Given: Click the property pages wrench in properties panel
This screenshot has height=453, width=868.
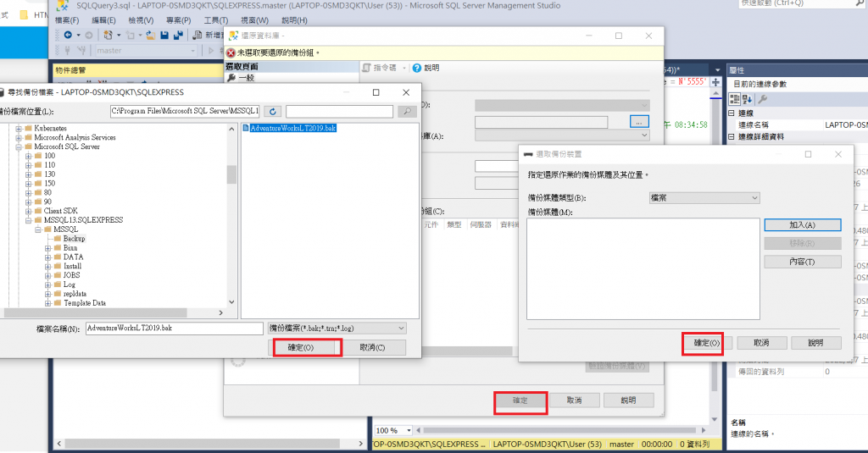Looking at the screenshot, I should pos(762,99).
